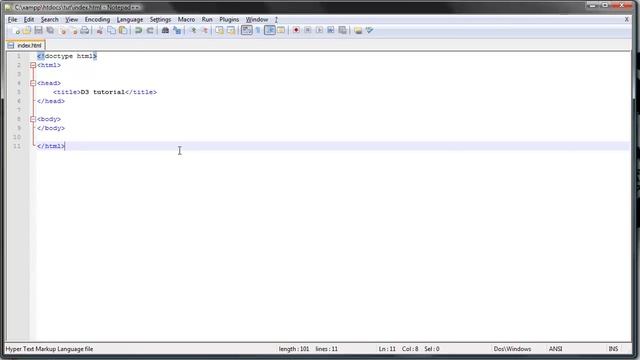The image size is (640, 360).
Task: Click the Open file folder icon
Action: [27, 31]
